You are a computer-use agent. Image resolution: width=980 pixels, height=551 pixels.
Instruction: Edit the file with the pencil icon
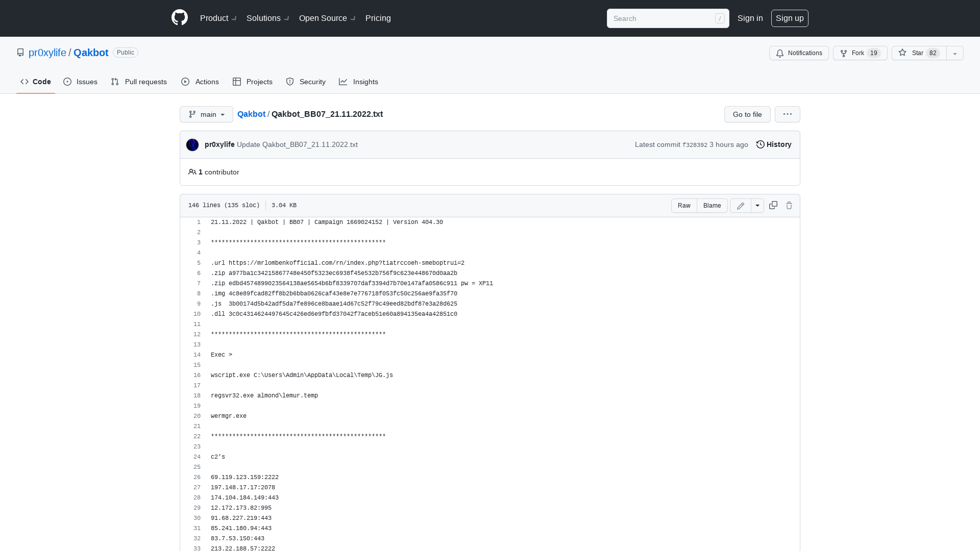[740, 205]
